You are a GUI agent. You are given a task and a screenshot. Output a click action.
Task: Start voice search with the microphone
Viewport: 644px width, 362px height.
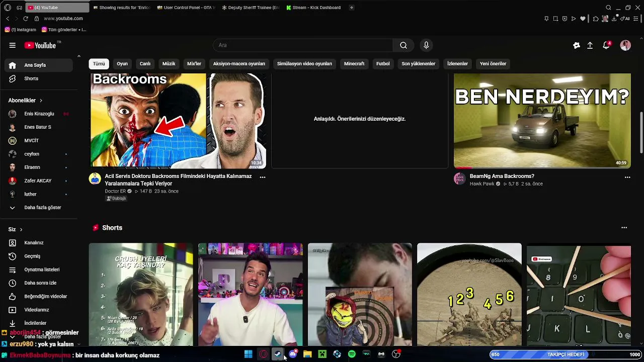click(x=426, y=45)
